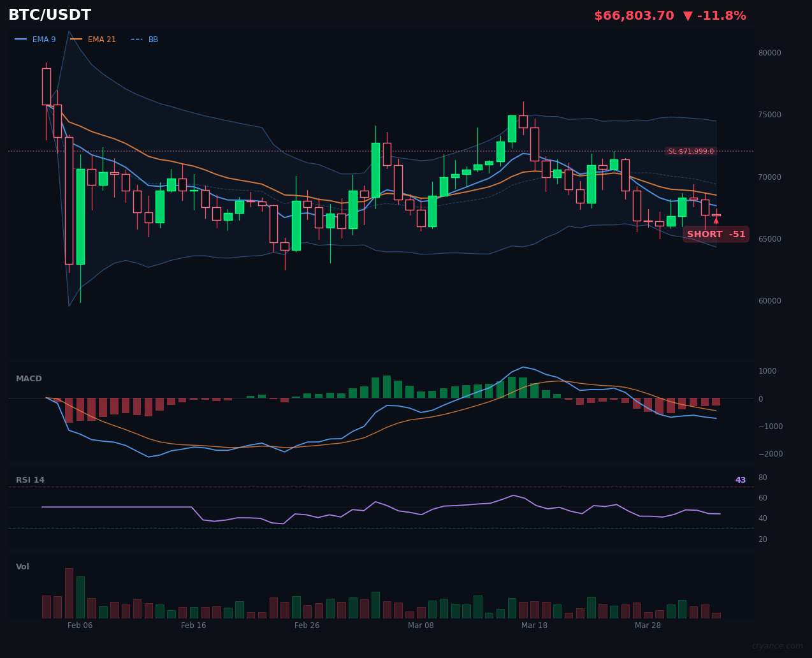This screenshot has height=658, width=812.
Task: Select the Mar 18 date axis label
Action: click(534, 625)
